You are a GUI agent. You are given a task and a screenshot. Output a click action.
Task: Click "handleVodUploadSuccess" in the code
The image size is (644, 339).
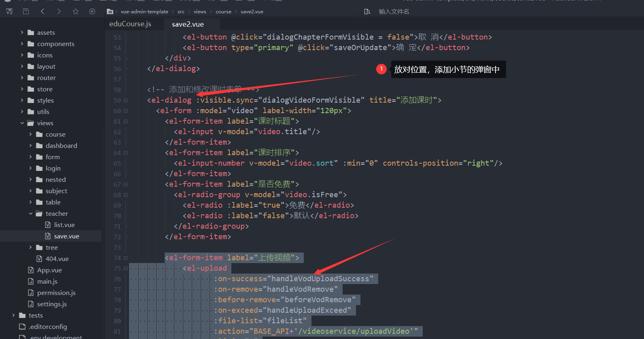click(x=322, y=279)
